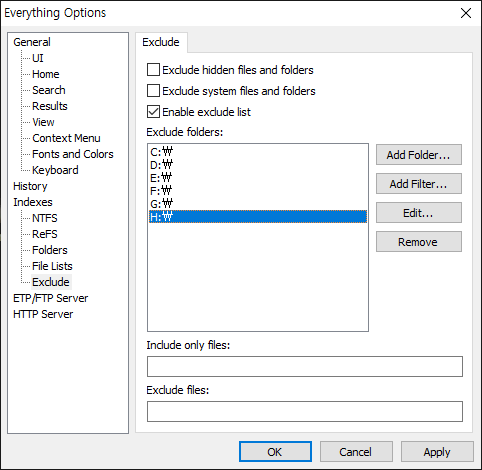Open the Results options page
Viewport: 482px width, 470px height.
click(x=50, y=106)
